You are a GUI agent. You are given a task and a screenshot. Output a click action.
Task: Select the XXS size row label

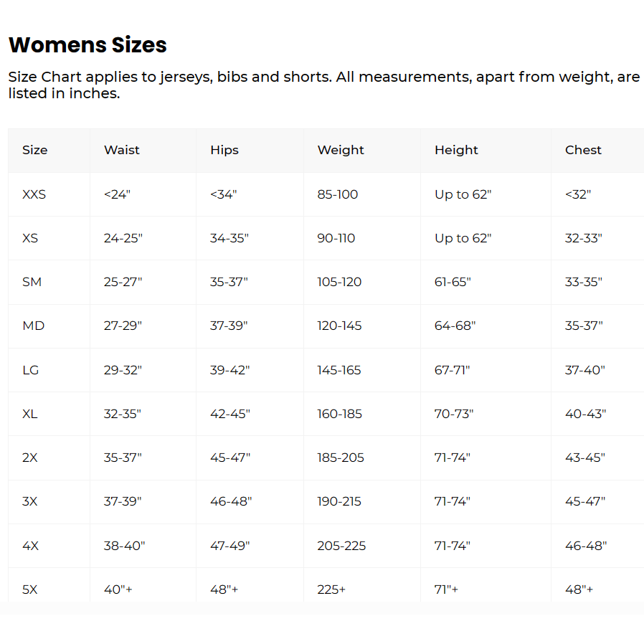(34, 194)
